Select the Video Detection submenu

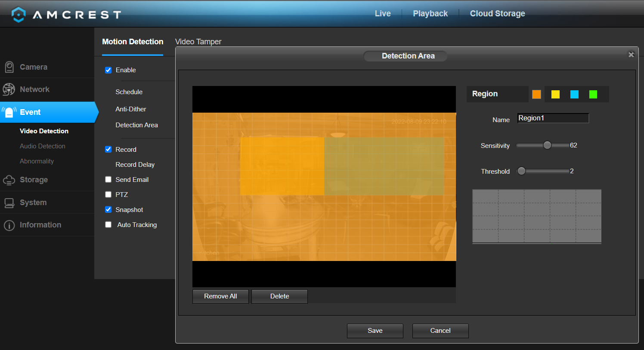point(44,131)
